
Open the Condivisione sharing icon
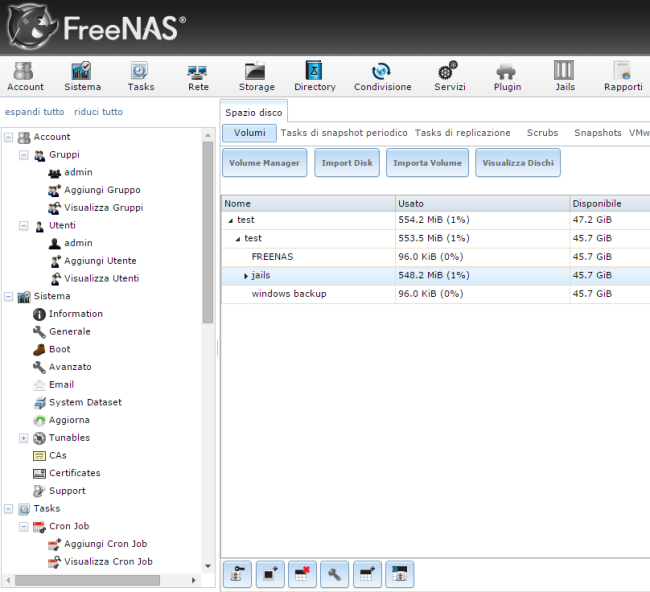point(382,77)
